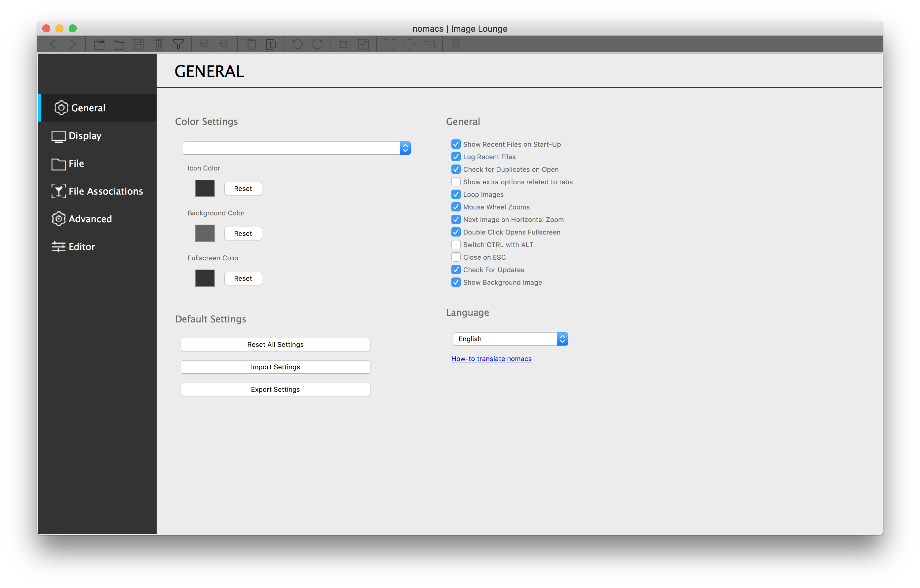Click the Delete image trash icon

coord(159,44)
